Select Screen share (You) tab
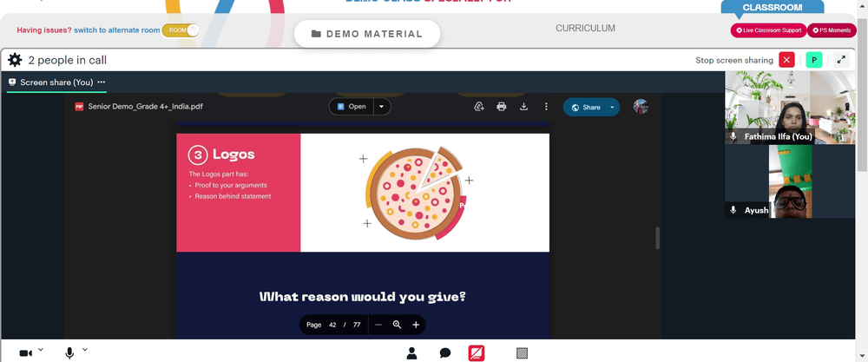The height and width of the screenshot is (362, 868). coord(56,82)
